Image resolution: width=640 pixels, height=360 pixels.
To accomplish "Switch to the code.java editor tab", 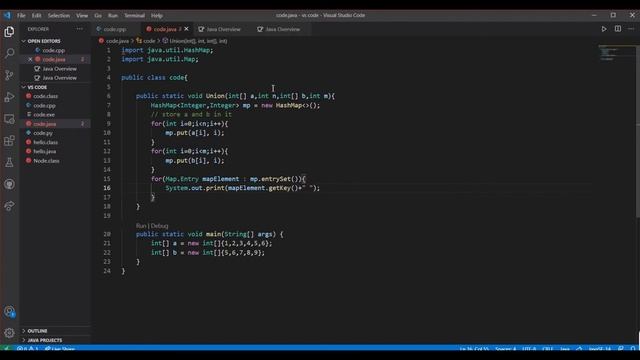I will (x=164, y=29).
